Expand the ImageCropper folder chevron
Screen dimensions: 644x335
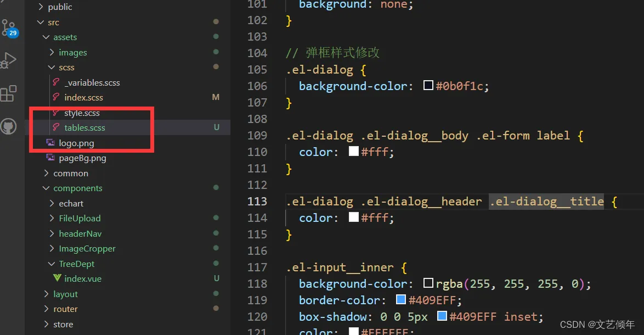click(x=52, y=248)
